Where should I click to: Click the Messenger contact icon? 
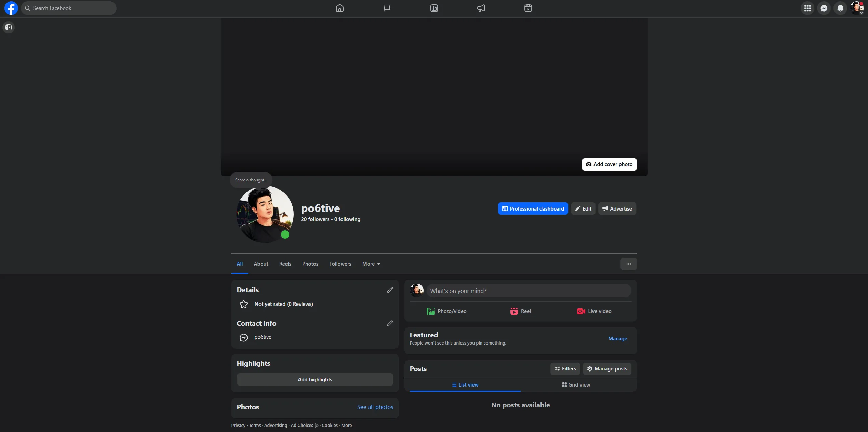pos(244,338)
